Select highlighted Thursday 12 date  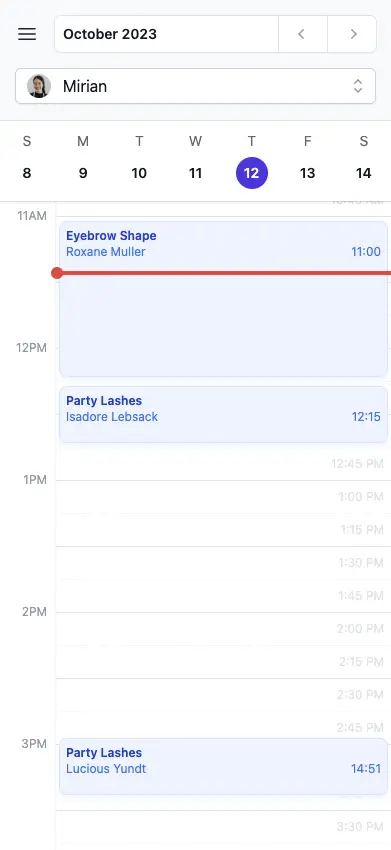tap(252, 173)
